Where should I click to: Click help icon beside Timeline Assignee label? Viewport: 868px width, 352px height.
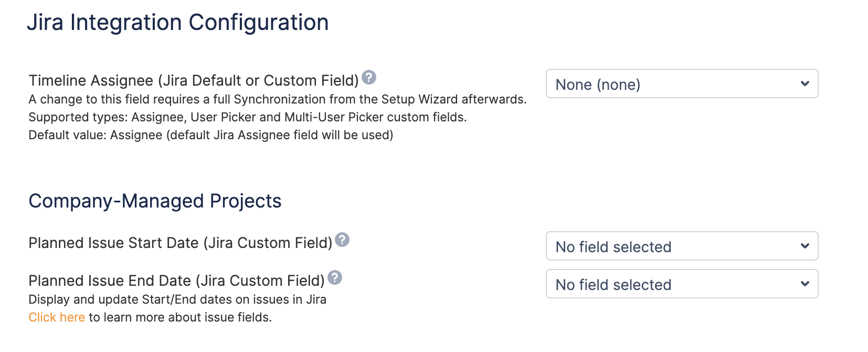tap(369, 78)
